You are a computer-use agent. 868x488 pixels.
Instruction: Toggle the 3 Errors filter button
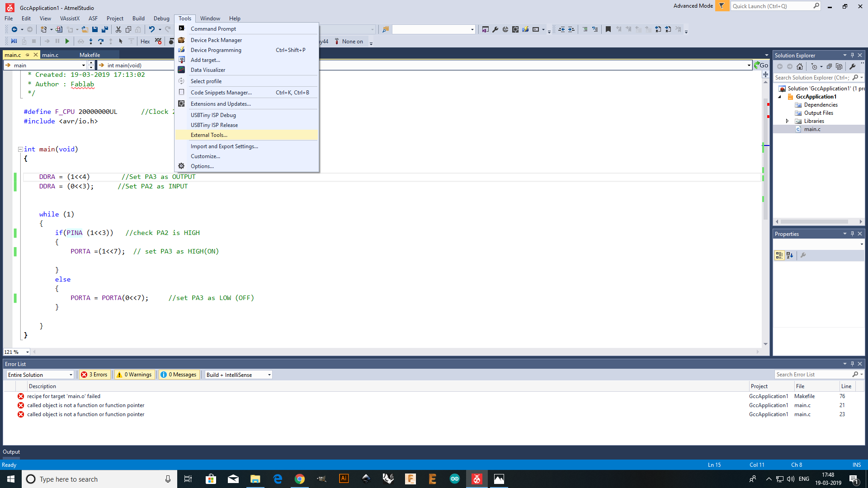[x=95, y=375]
